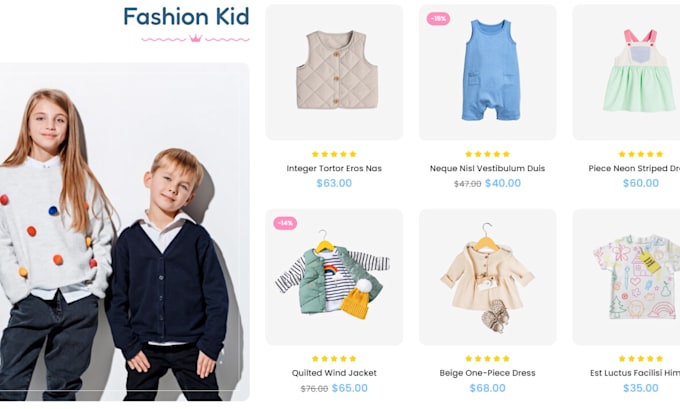This screenshot has width=680, height=409.
Task: Open the beige one-piece dress image
Action: [487, 277]
